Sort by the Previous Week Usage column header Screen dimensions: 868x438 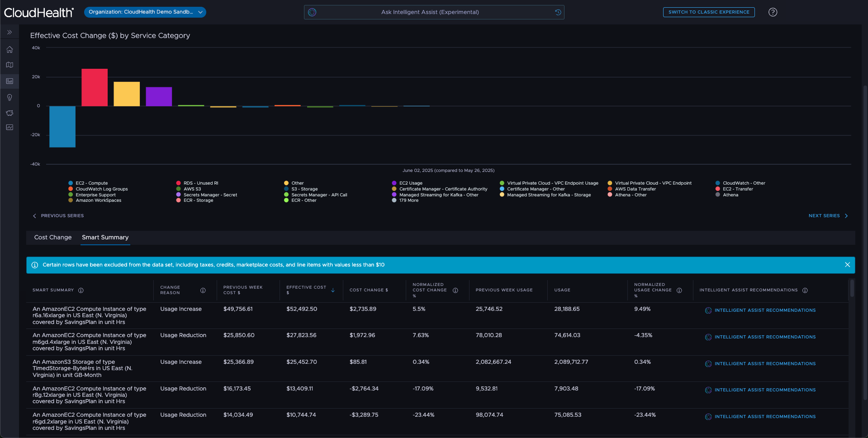pyautogui.click(x=504, y=290)
